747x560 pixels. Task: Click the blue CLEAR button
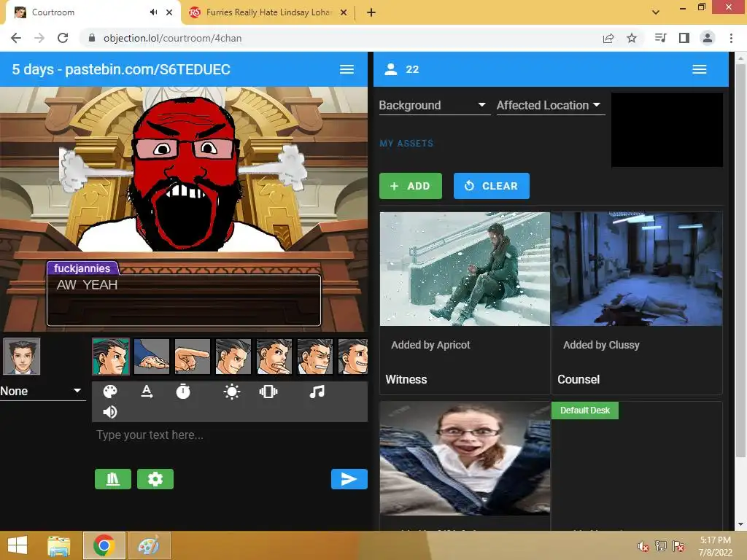pyautogui.click(x=492, y=186)
